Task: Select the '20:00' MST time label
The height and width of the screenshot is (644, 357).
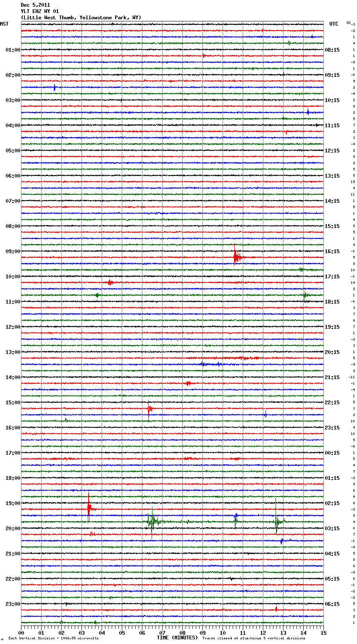Action: [13, 529]
